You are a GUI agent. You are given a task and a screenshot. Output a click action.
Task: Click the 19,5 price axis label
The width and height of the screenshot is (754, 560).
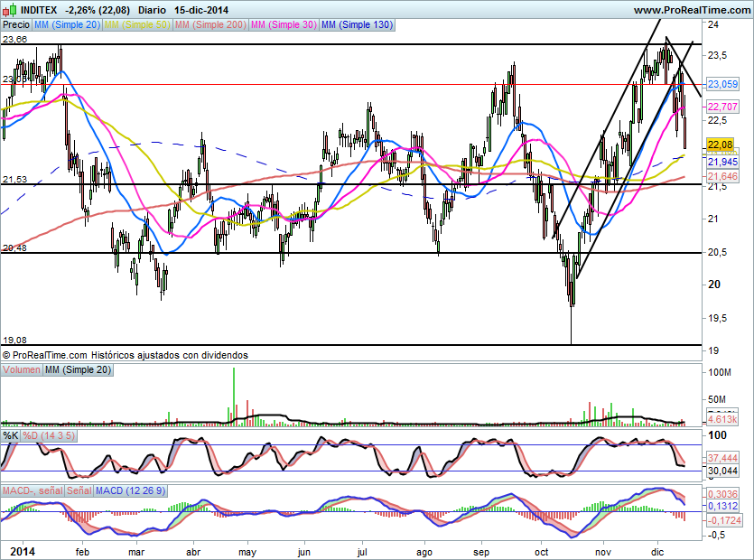pyautogui.click(x=717, y=319)
